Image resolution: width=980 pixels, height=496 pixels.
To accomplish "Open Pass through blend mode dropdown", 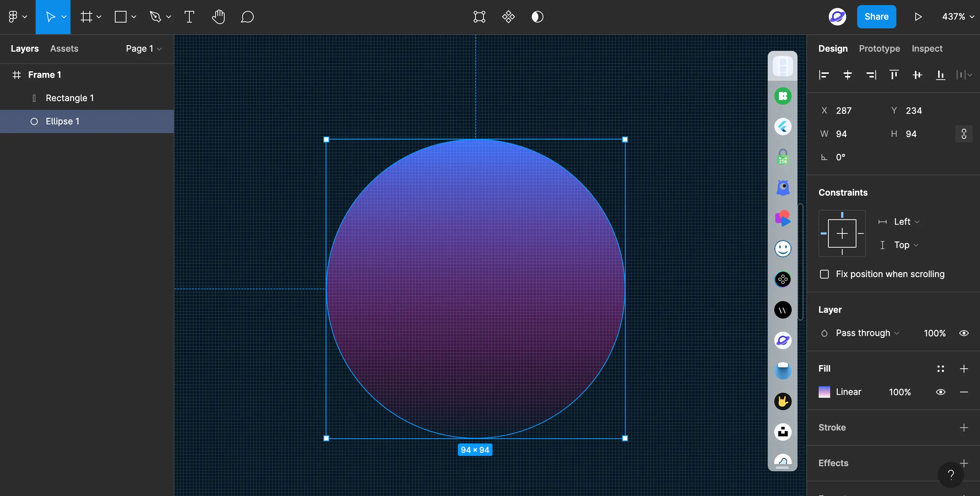I will [x=867, y=333].
